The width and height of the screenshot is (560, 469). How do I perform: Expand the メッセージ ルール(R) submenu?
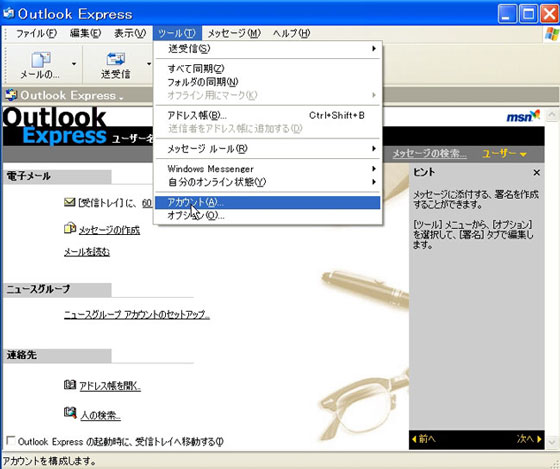[x=268, y=149]
